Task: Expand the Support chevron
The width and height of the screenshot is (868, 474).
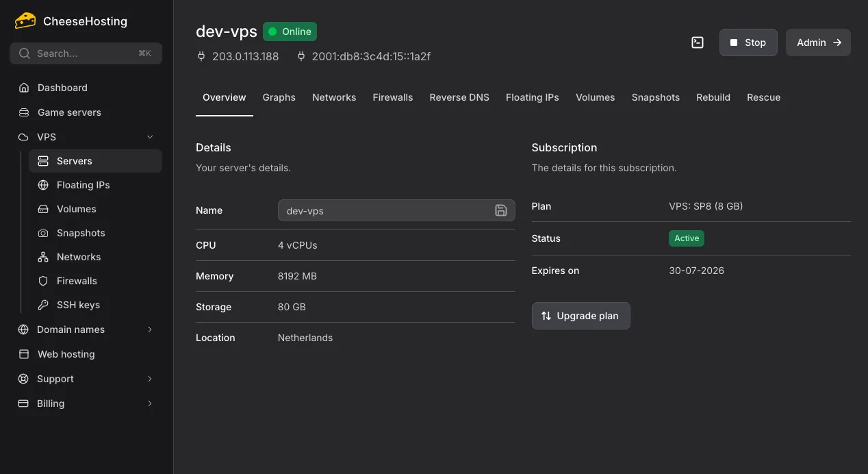Action: pyautogui.click(x=150, y=379)
